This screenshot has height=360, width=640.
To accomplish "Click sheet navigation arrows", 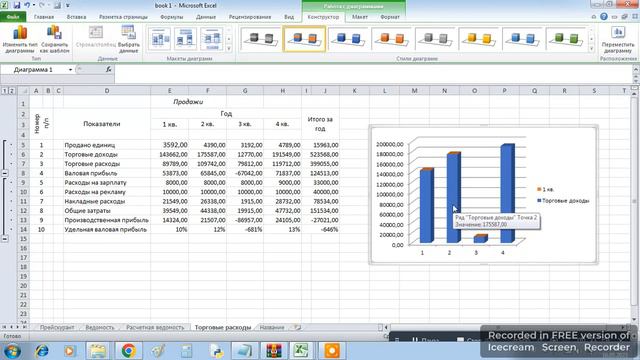I will coord(15,327).
